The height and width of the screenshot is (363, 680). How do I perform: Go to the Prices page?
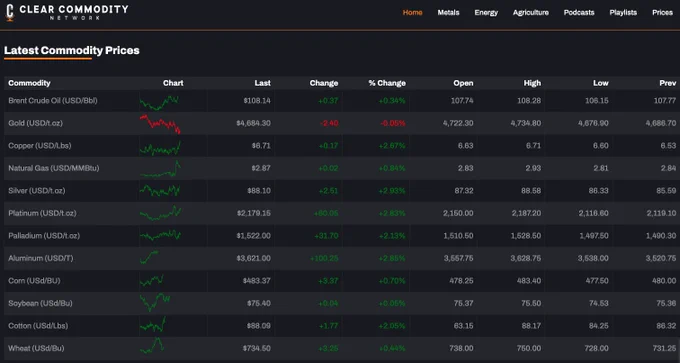click(x=662, y=13)
